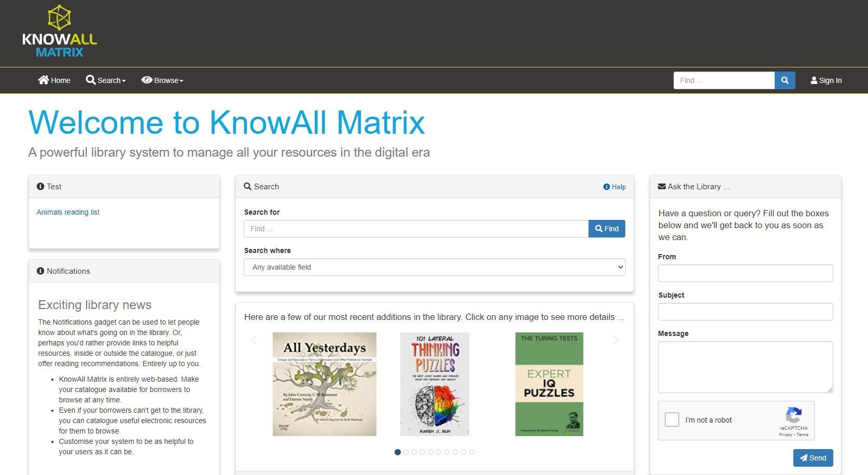Open the reCAPTCHA Privacy link
The width and height of the screenshot is (868, 475).
(x=786, y=435)
